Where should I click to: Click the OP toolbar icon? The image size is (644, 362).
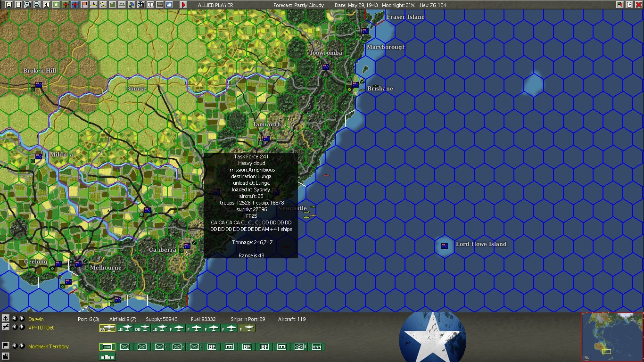point(150,5)
